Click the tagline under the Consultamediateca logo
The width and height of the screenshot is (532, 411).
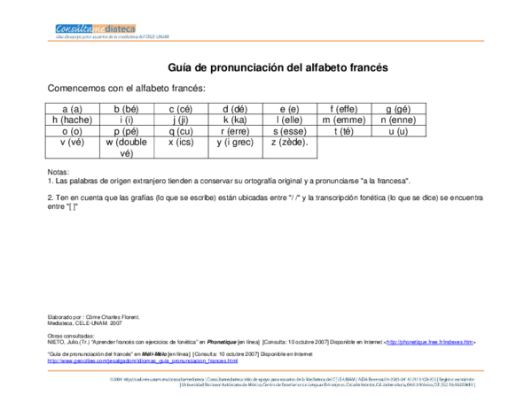click(111, 37)
